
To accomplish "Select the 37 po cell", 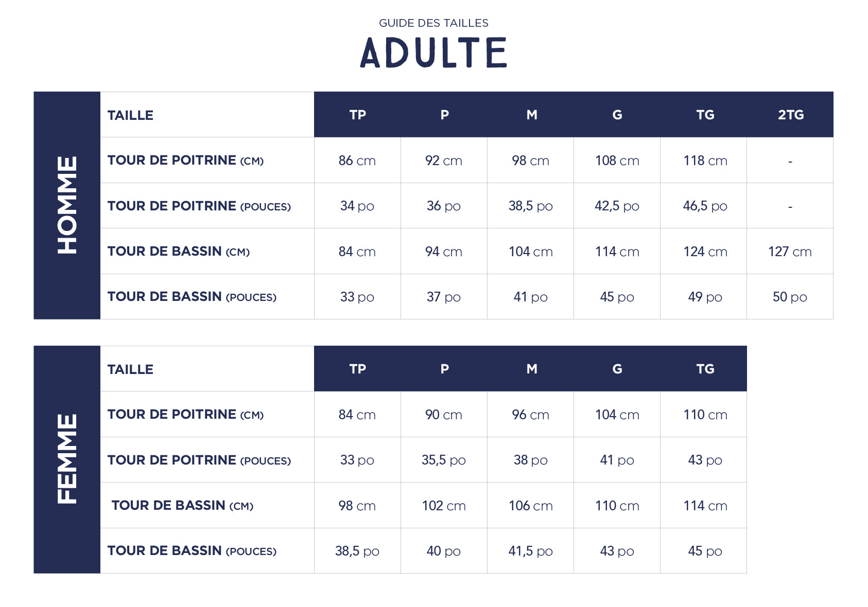I will [x=443, y=297].
